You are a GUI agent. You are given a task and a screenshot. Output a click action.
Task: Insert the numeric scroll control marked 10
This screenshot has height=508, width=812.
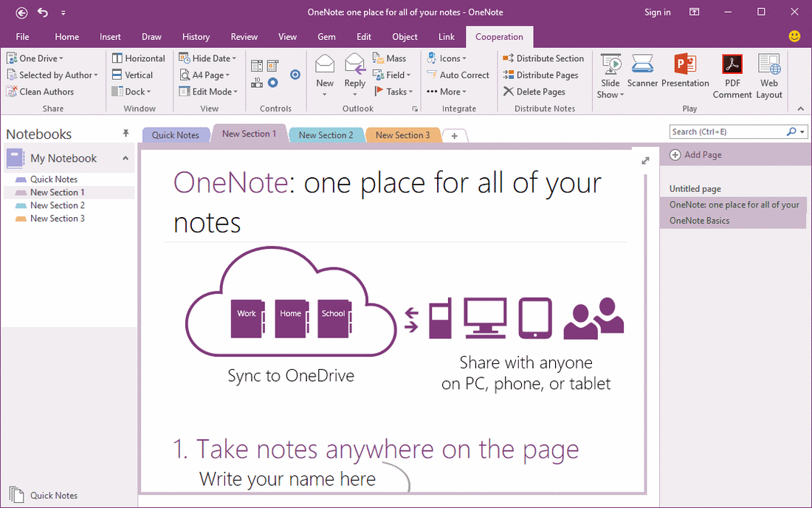click(x=257, y=83)
